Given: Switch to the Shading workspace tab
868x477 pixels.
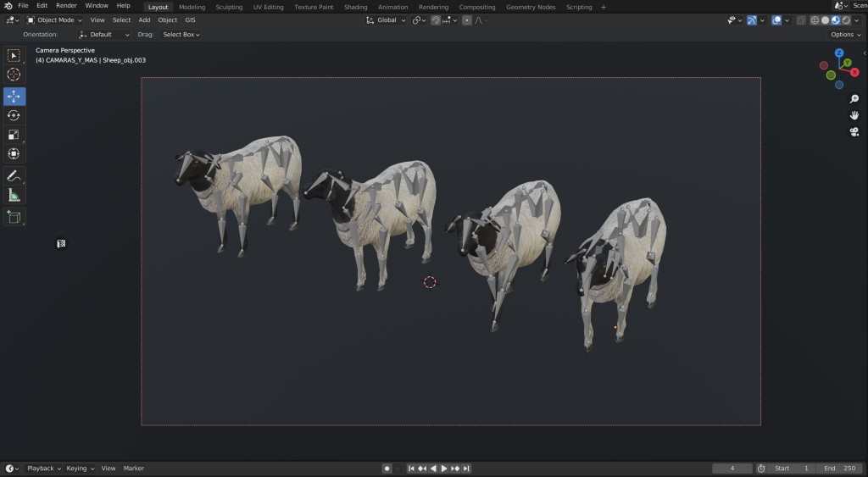Looking at the screenshot, I should tap(355, 7).
